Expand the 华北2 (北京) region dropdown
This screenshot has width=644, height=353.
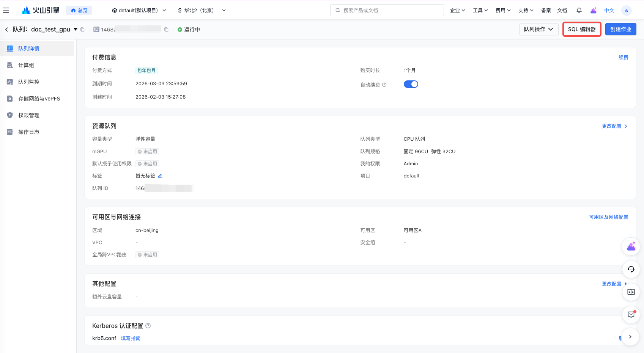[x=202, y=10]
